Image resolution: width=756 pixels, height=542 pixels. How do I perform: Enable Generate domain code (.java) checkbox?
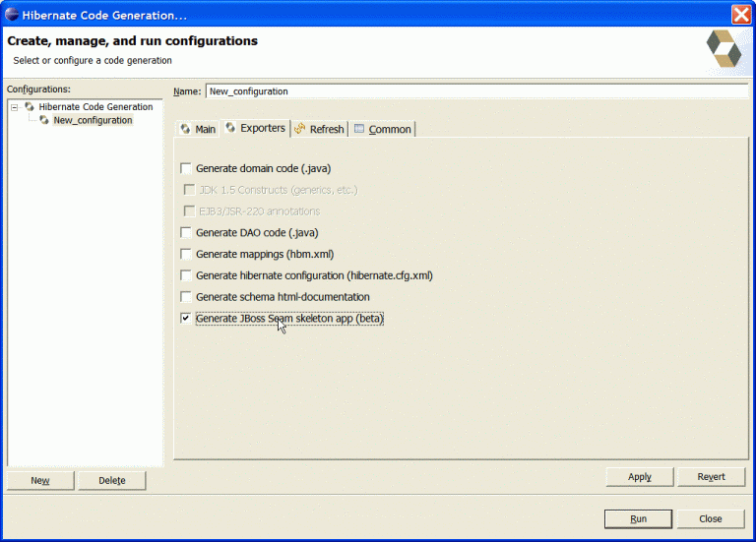tap(186, 168)
